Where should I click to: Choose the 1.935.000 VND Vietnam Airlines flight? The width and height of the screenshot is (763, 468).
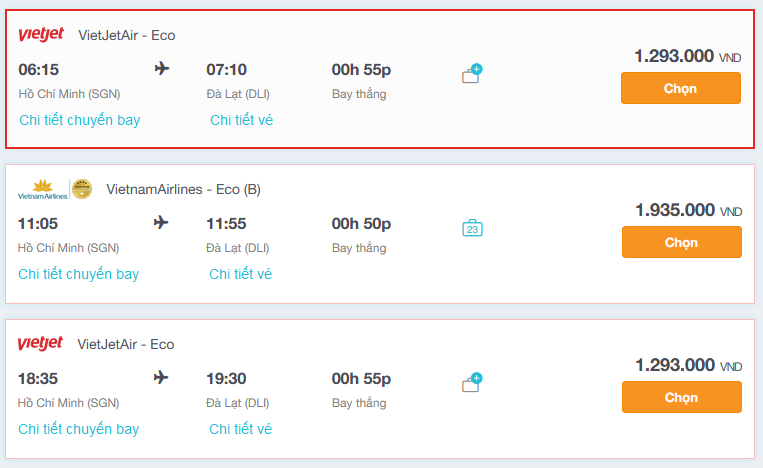(x=682, y=242)
